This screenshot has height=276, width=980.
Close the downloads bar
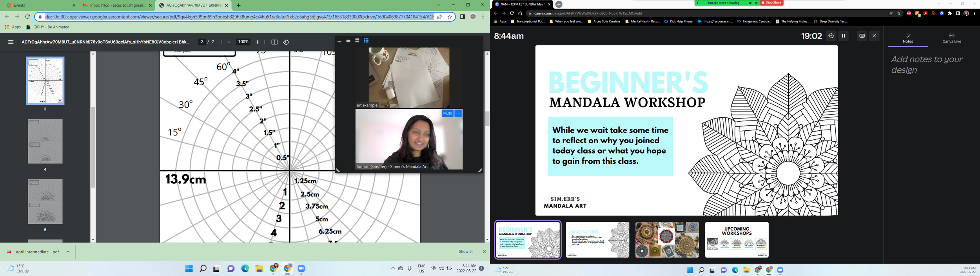484,252
